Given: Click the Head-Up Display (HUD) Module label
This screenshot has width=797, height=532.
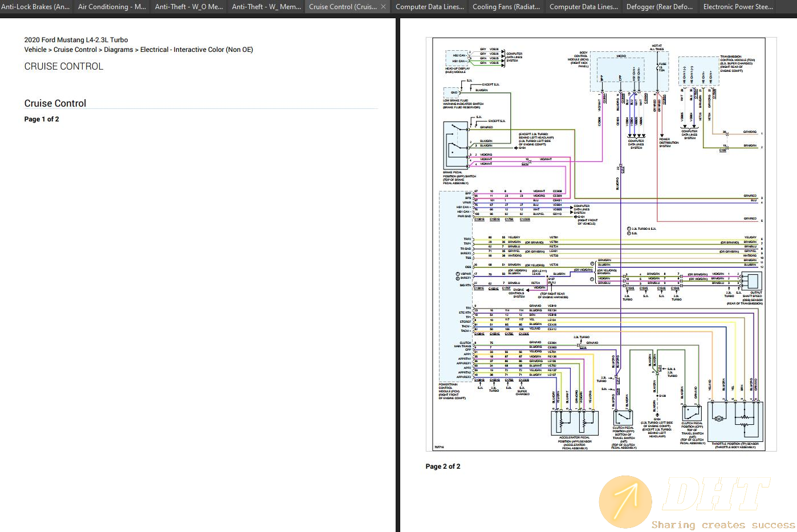Looking at the screenshot, I should click(458, 70).
